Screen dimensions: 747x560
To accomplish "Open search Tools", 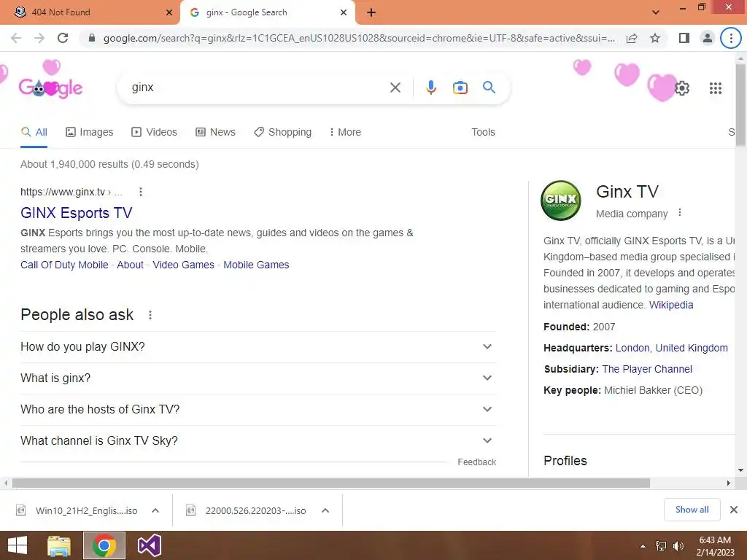I will tap(483, 133).
